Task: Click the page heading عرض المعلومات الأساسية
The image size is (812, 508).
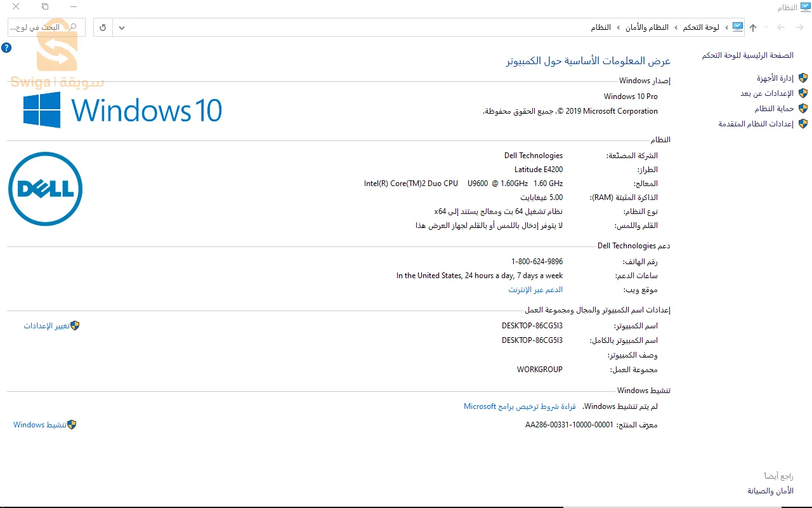Action: pos(588,61)
